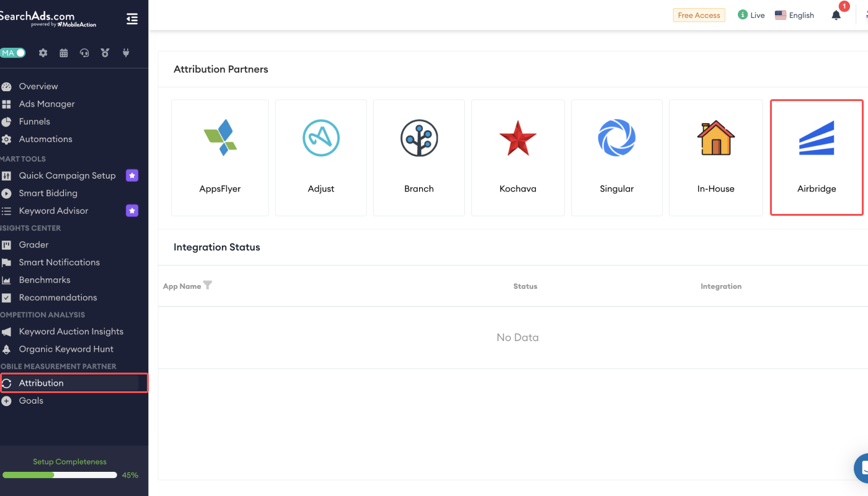868x496 pixels.
Task: Choose the In-House attribution option
Action: pyautogui.click(x=716, y=158)
